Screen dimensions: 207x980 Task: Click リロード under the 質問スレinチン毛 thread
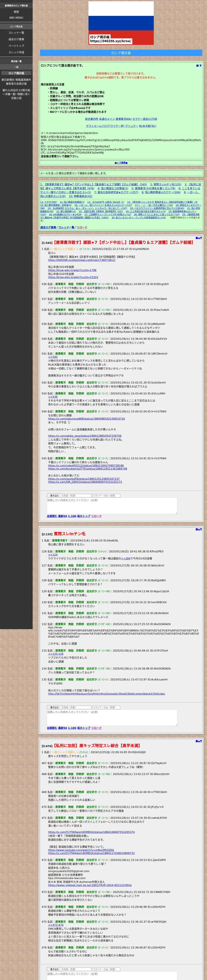pyautogui.click(x=96, y=728)
